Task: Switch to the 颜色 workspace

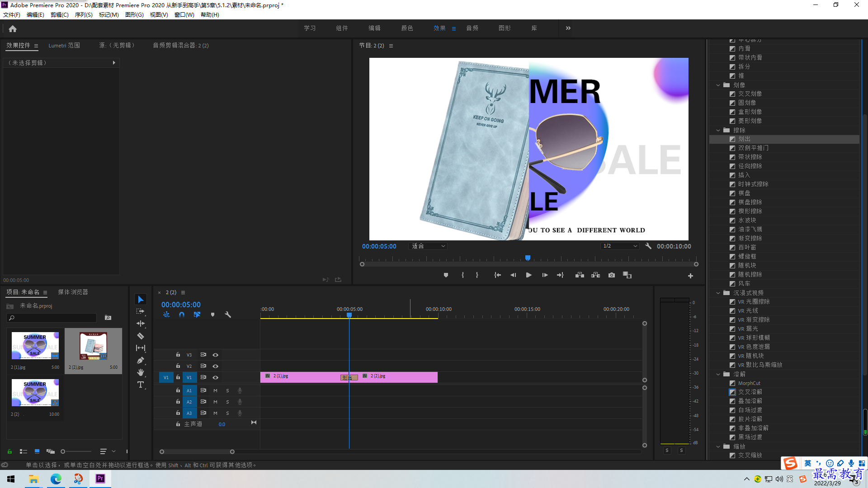Action: pos(407,28)
